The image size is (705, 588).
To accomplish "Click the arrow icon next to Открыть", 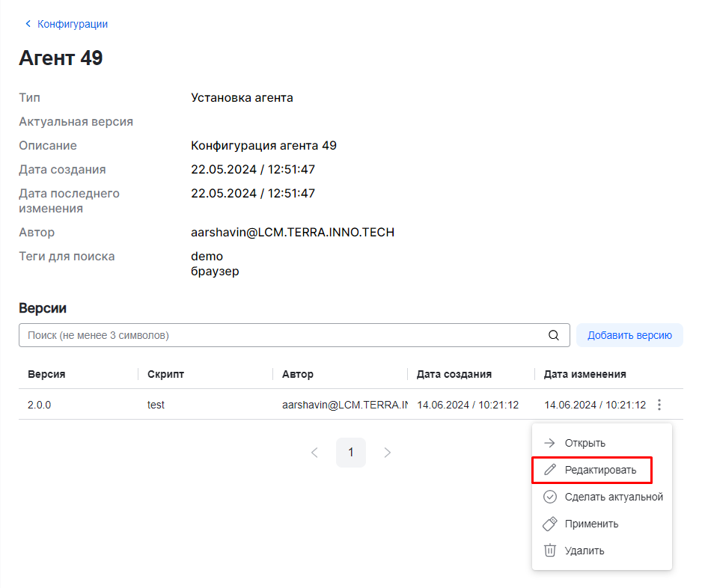I will tap(550, 443).
